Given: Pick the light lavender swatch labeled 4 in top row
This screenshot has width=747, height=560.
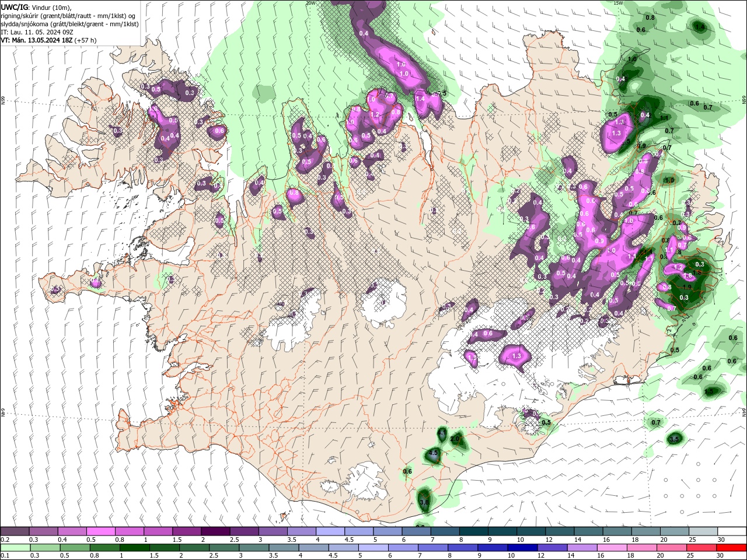Looking at the screenshot, I should click(x=330, y=531).
